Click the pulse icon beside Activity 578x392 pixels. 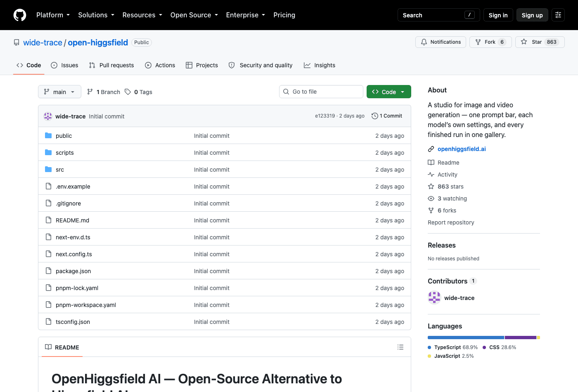coord(431,175)
